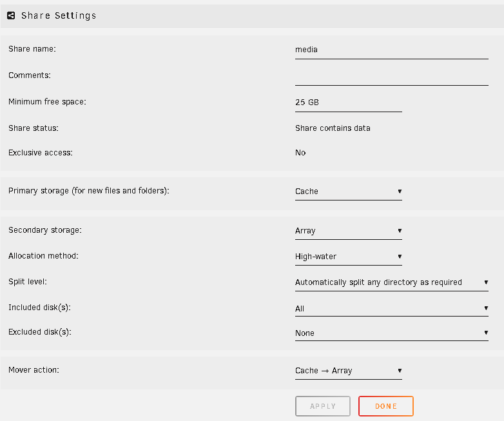Click the 'Secondary storage:' label
Image resolution: width=504 pixels, height=421 pixels.
point(45,230)
